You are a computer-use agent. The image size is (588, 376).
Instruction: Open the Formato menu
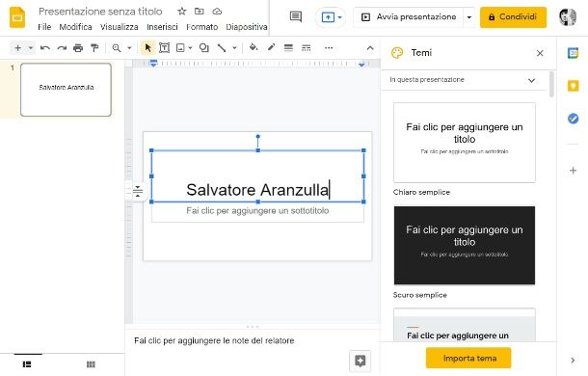[201, 27]
